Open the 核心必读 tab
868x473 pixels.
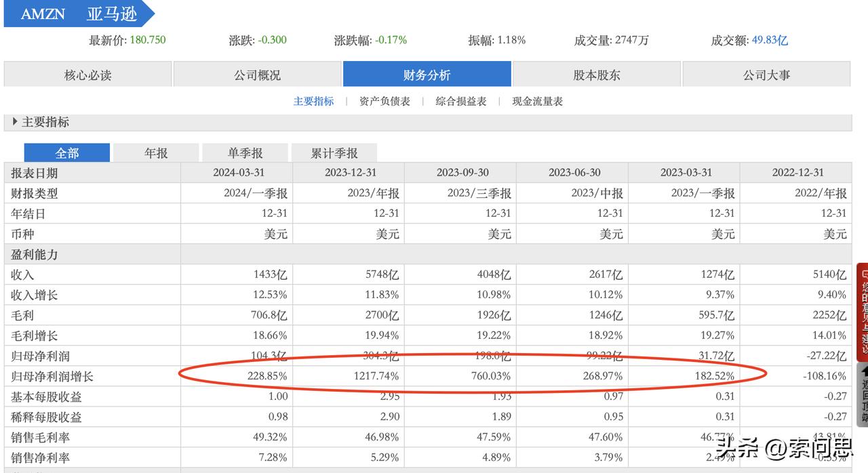[87, 75]
